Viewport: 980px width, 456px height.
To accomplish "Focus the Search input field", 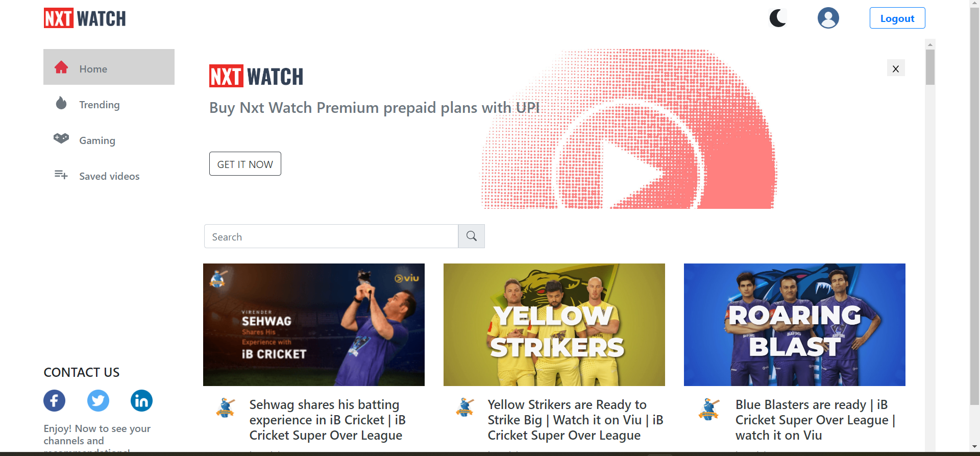I will coord(331,236).
